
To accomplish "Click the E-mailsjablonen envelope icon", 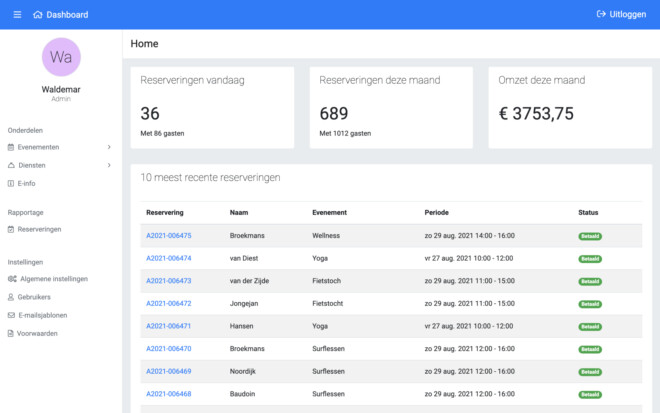I will pos(11,315).
